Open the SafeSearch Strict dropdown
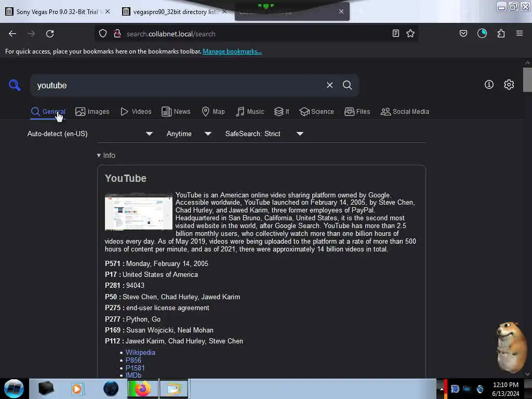Screen dimensions: 532x399 click(264, 134)
